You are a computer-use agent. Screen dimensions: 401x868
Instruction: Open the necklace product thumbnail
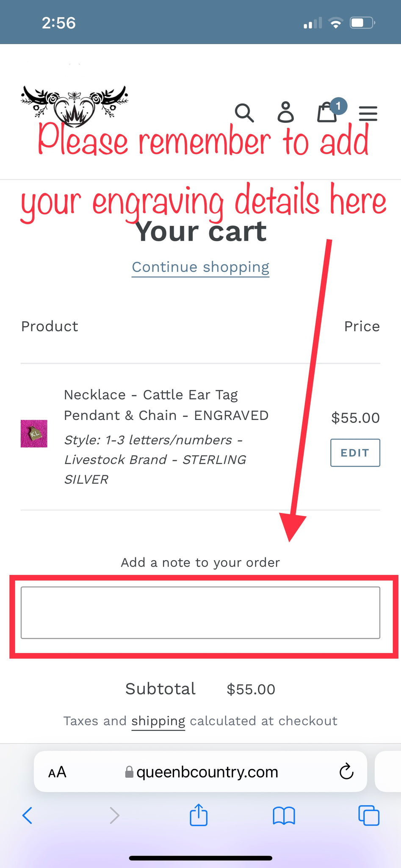click(34, 434)
